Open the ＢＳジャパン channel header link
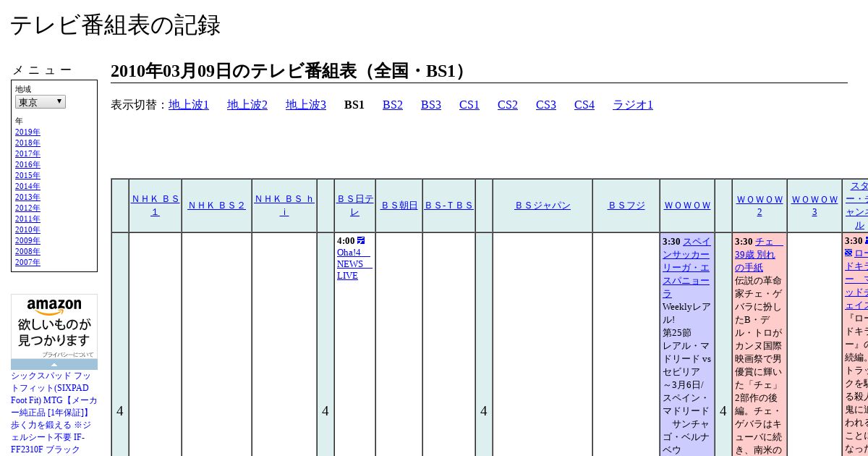 click(542, 206)
